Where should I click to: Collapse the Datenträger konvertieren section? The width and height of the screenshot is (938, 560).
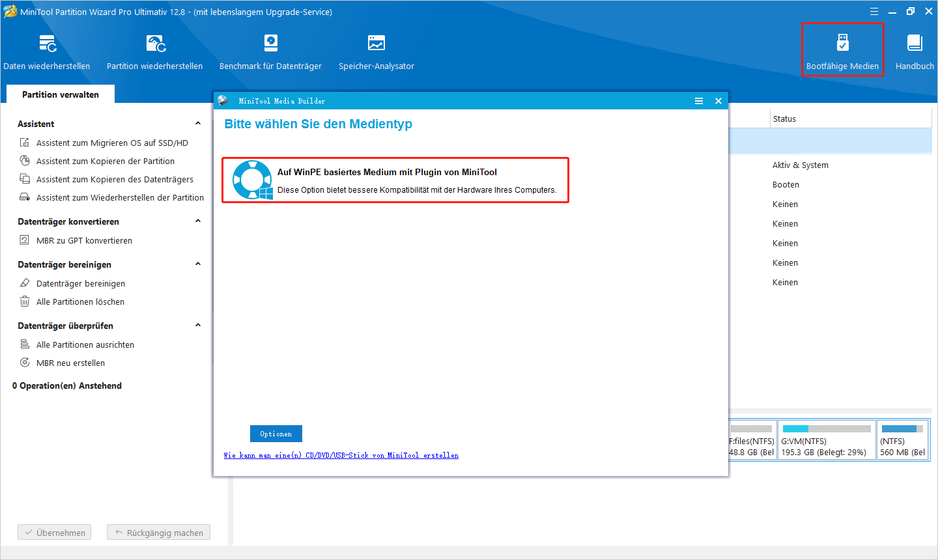pos(198,221)
